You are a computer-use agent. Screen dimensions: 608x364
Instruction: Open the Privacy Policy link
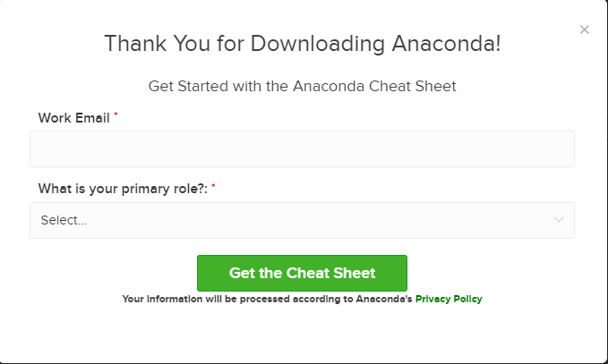pos(449,299)
